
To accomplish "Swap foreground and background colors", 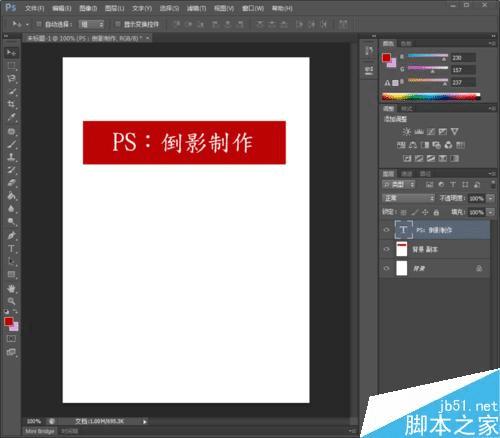I will click(15, 311).
